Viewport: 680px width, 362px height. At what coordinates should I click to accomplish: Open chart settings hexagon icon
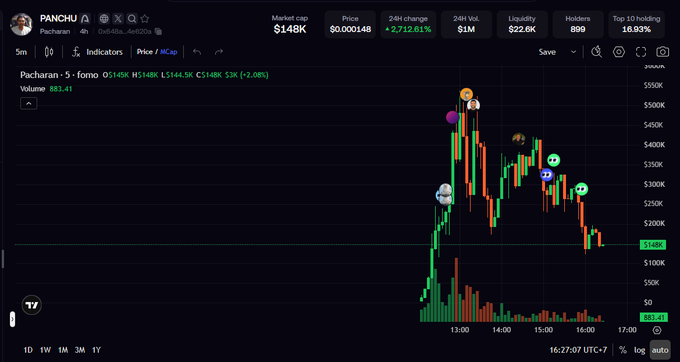pos(619,52)
